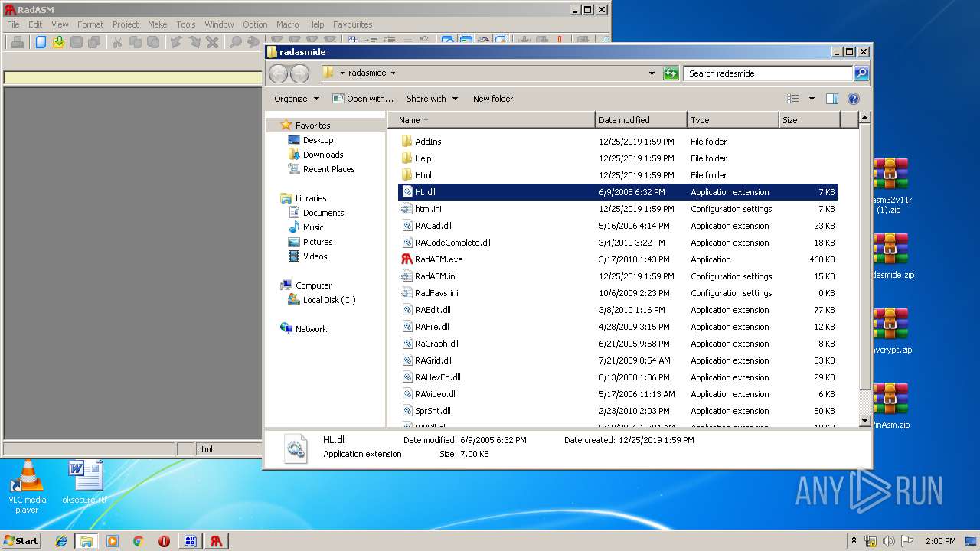The image size is (980, 551).
Task: Click the Save icon in RadASM toolbar
Action: pyautogui.click(x=77, y=43)
